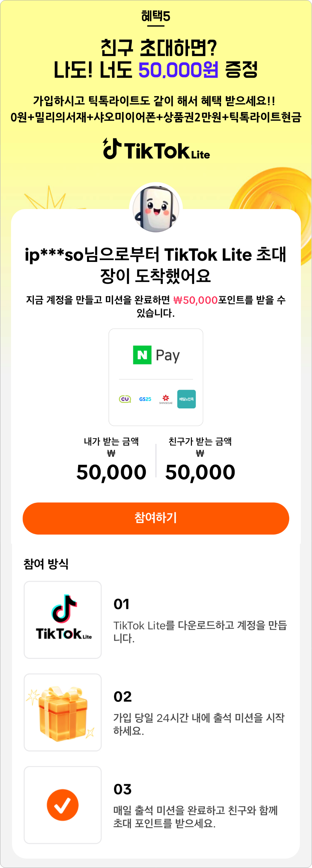Click the red ₩50,000 points text

coord(195,300)
